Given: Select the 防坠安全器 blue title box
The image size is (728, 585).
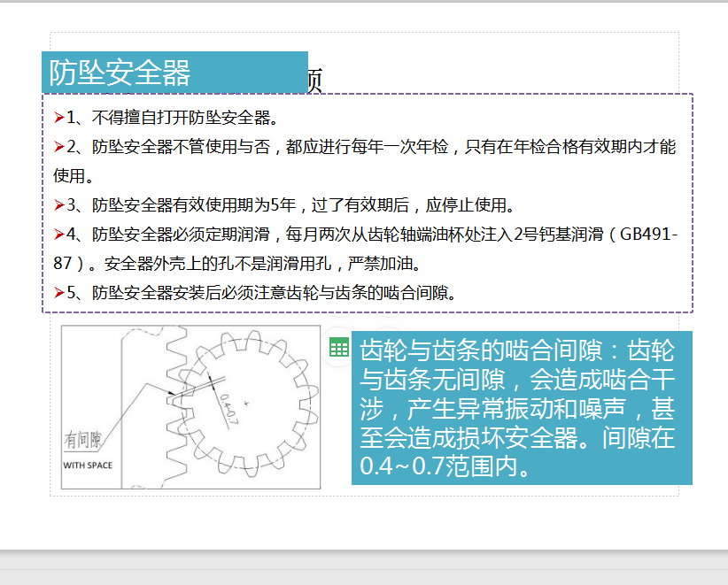Looking at the screenshot, I should pos(174,73).
